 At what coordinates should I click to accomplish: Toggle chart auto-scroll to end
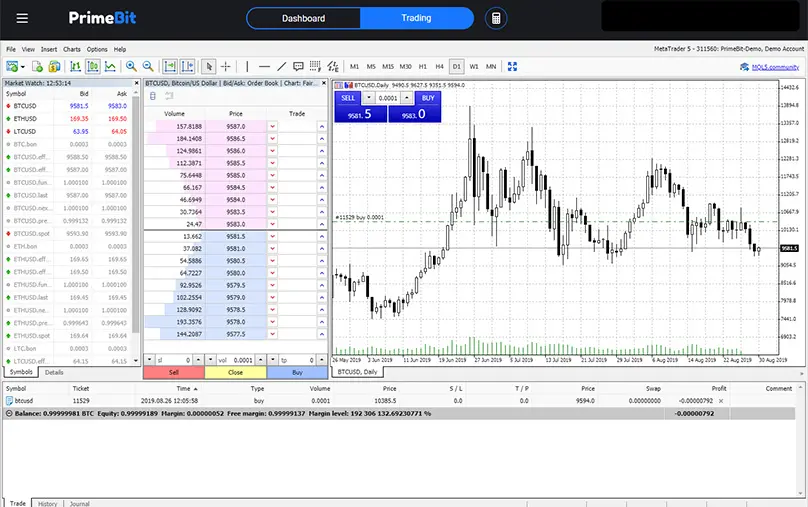click(x=170, y=66)
